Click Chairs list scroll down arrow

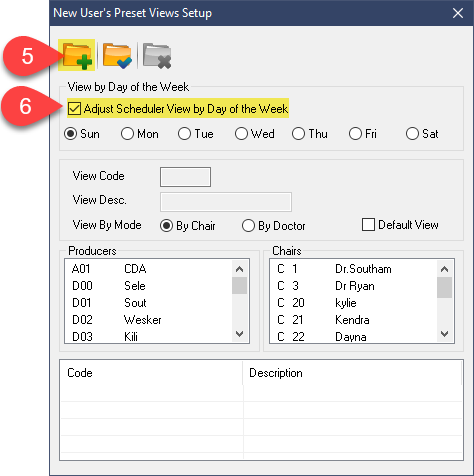click(444, 334)
